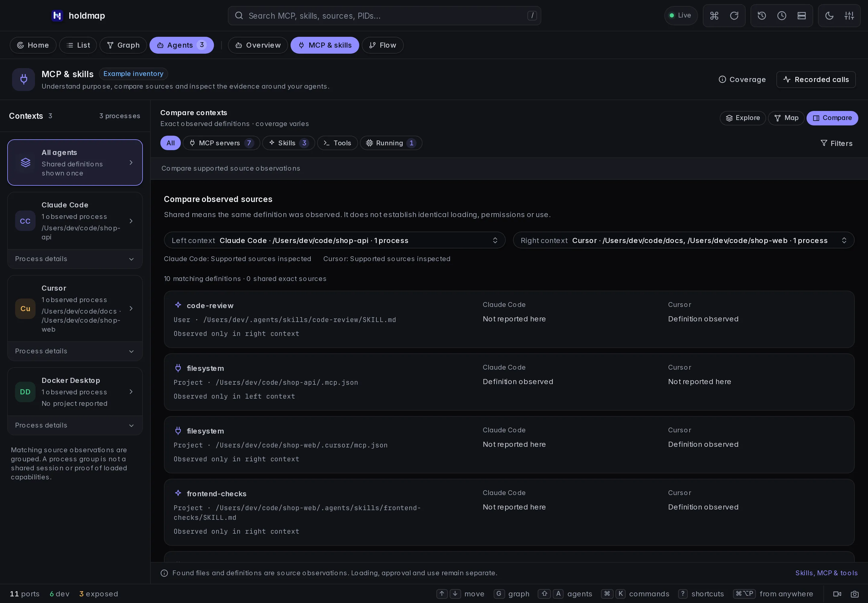Expand Process details under Cursor
868x603 pixels.
75,351
